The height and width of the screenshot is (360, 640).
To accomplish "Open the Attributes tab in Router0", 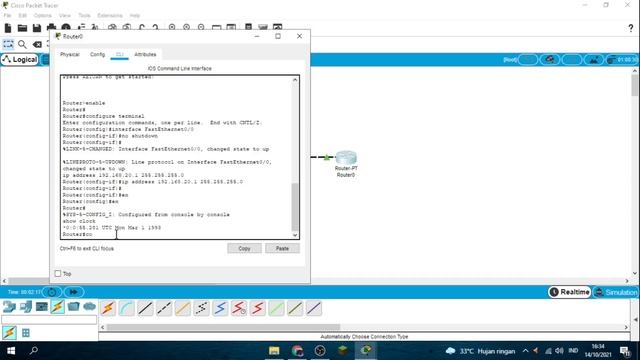I will 145,54.
